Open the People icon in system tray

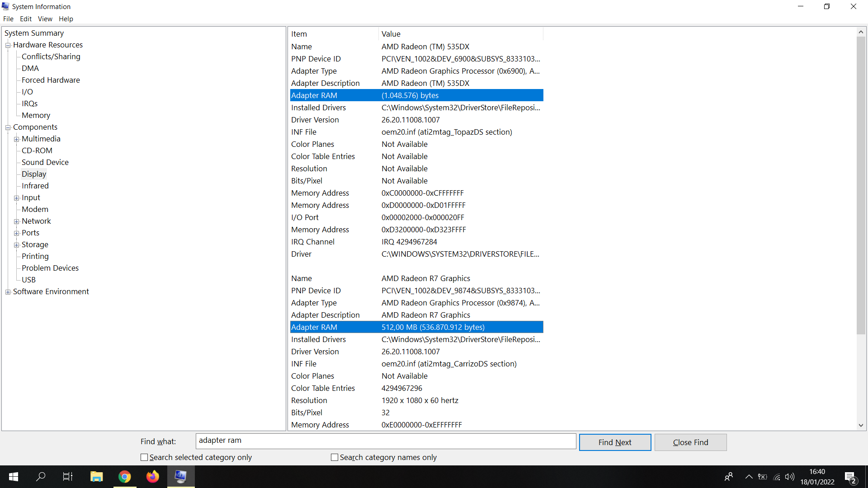729,477
